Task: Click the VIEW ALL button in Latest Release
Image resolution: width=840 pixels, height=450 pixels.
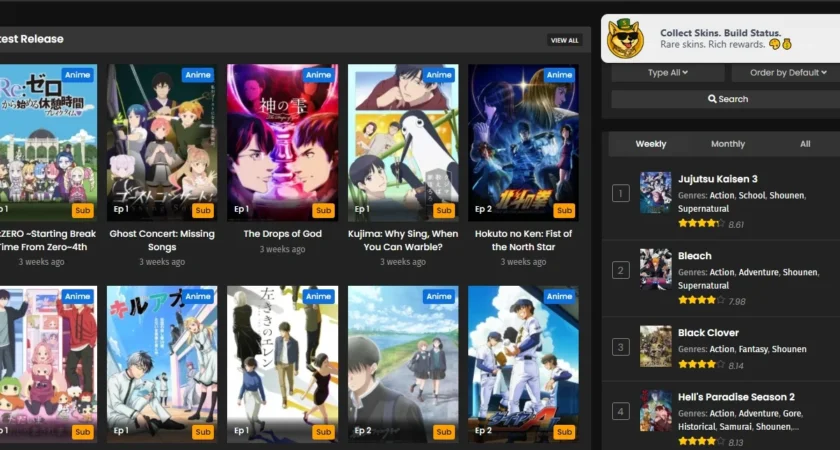Action: point(565,40)
